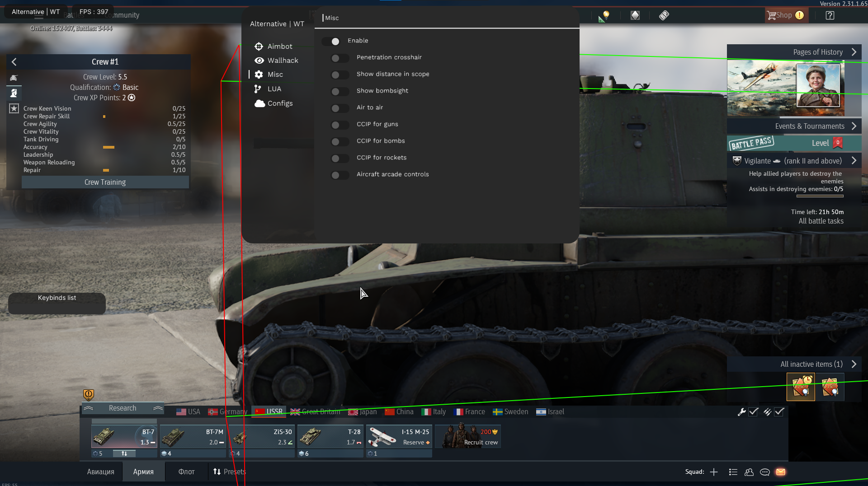Expand All inactive items list

click(854, 364)
